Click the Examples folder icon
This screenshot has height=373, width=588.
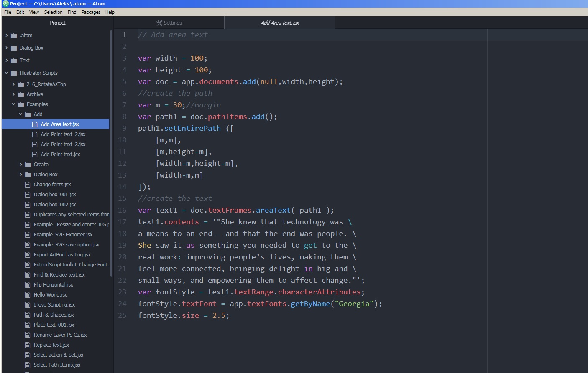(21, 104)
